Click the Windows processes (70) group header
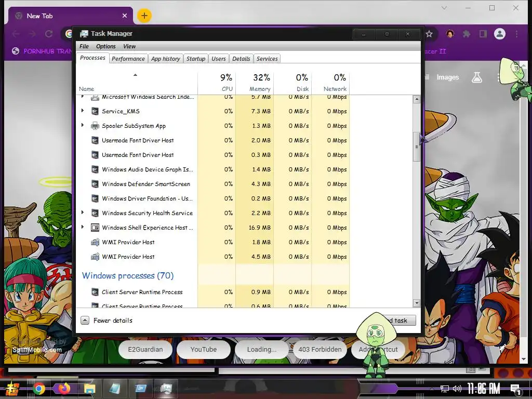 coord(128,275)
